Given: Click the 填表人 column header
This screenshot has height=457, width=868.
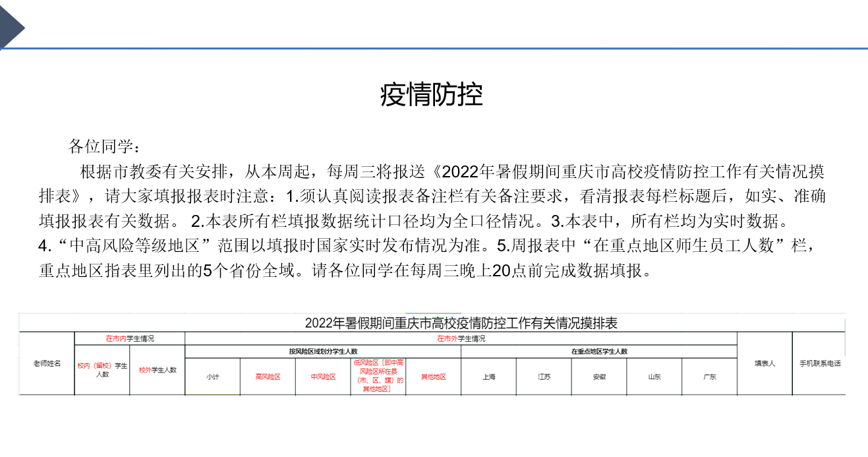Looking at the screenshot, I should click(765, 363).
